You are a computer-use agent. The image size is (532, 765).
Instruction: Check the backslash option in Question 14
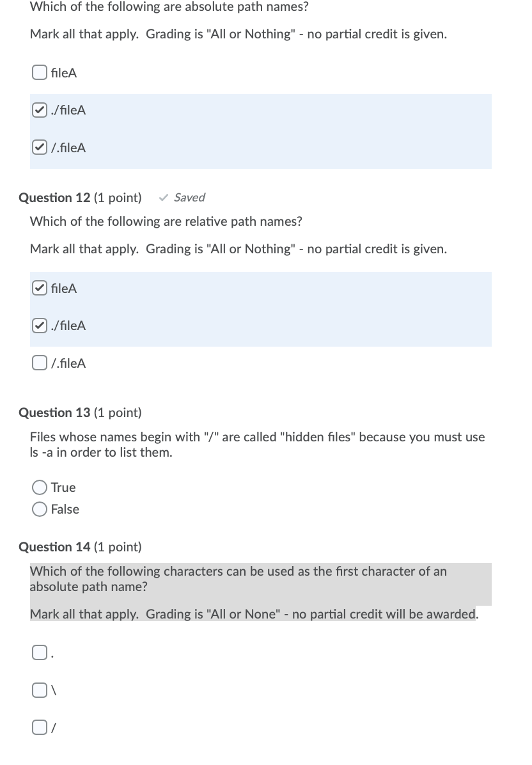click(x=39, y=690)
